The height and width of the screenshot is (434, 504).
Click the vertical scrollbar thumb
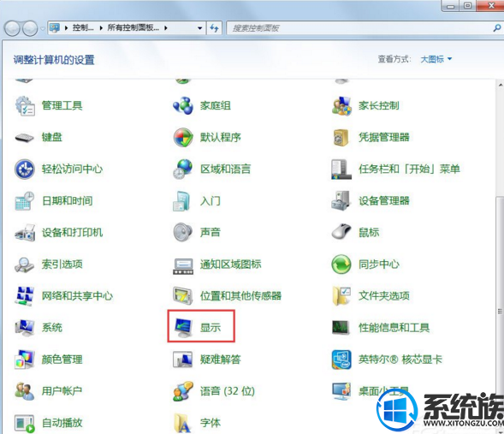pos(500,312)
